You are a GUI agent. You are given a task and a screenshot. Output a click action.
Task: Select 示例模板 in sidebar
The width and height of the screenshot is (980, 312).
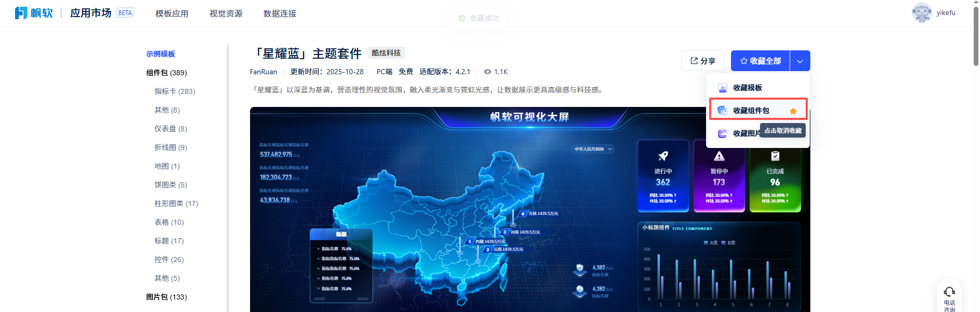click(160, 54)
